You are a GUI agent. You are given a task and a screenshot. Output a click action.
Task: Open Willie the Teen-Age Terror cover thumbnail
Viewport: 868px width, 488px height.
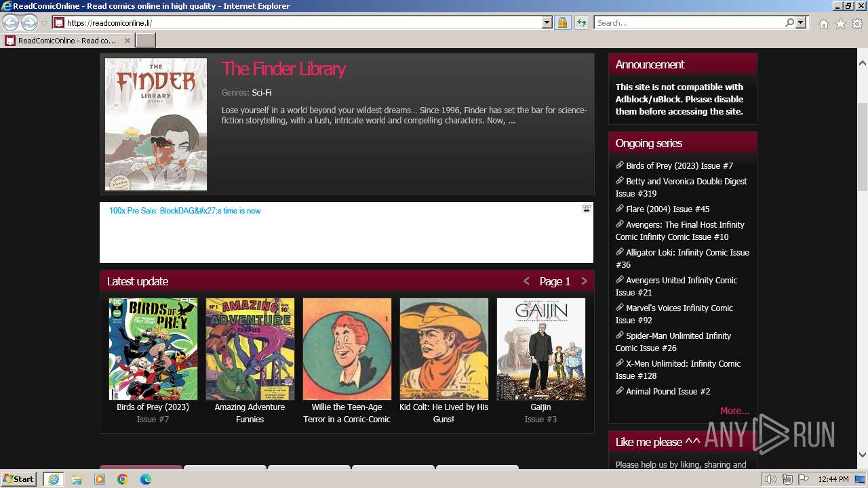(x=347, y=349)
